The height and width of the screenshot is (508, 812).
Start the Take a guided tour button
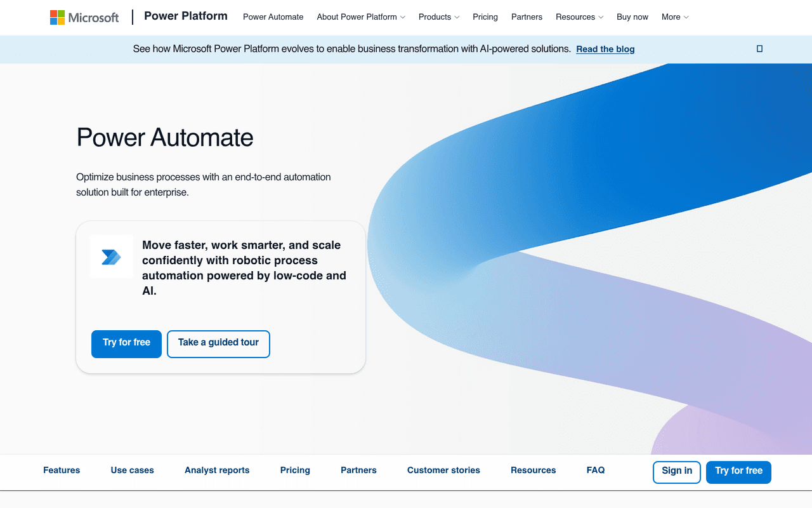[x=218, y=344]
